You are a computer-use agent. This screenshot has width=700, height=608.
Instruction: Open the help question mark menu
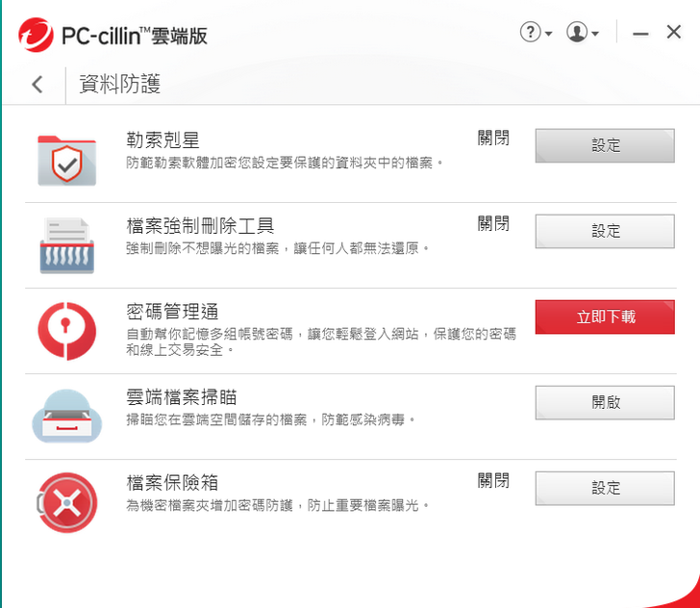pos(537,33)
